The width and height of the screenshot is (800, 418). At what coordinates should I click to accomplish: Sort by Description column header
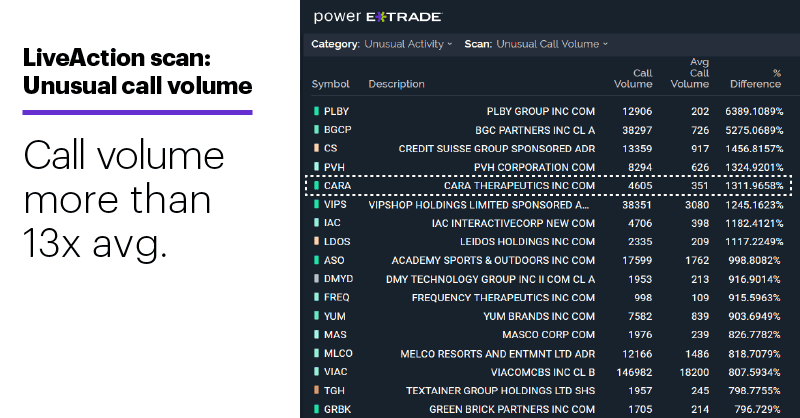396,84
